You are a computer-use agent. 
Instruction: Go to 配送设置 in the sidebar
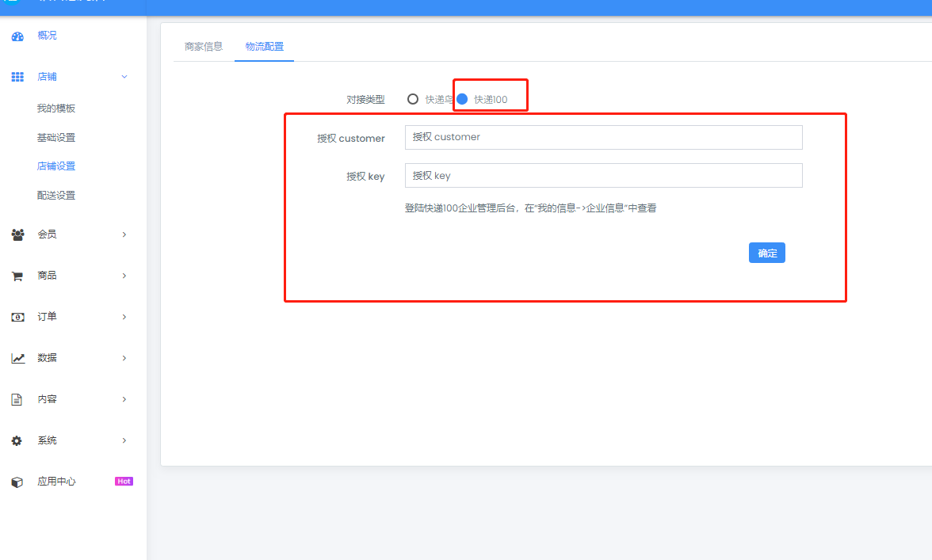tap(56, 195)
